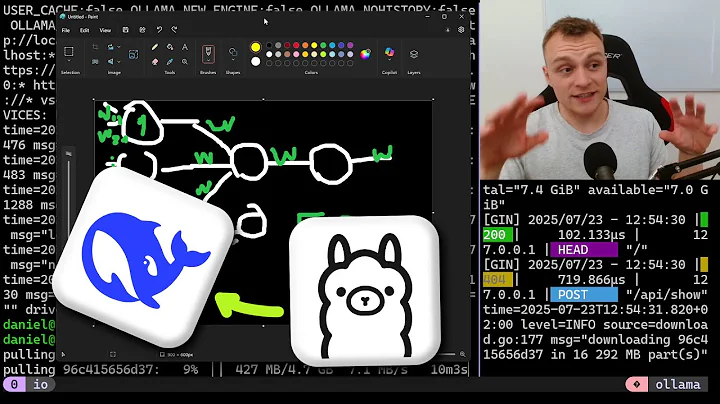Pick the orange color swatch
Viewport: 720px width, 404px height.
305,45
